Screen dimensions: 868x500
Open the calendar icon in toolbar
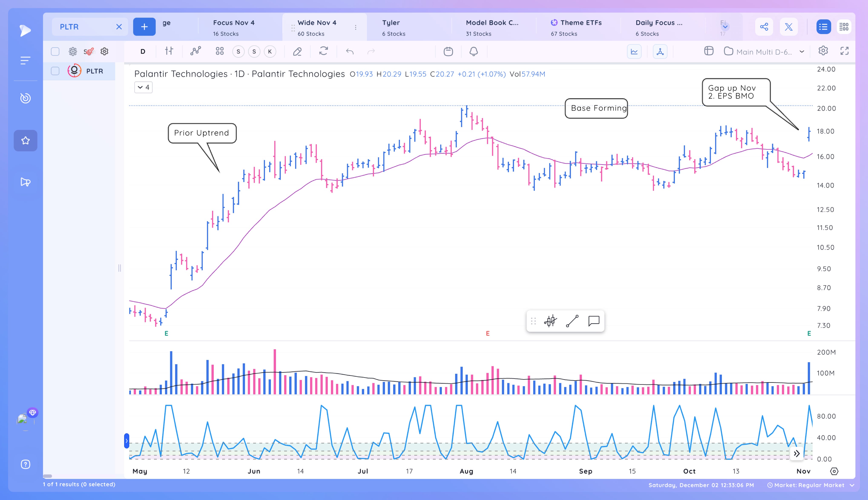coord(448,52)
